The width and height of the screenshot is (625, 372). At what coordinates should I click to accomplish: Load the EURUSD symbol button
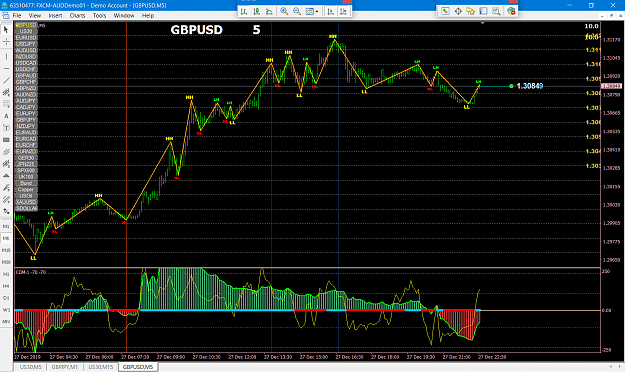tap(26, 38)
